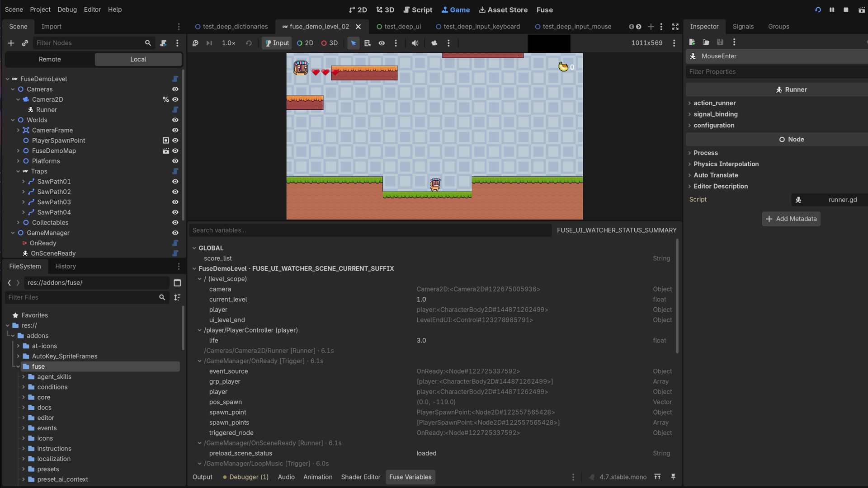Hide the SawPath02 node
The height and width of the screenshot is (488, 868).
(175, 192)
